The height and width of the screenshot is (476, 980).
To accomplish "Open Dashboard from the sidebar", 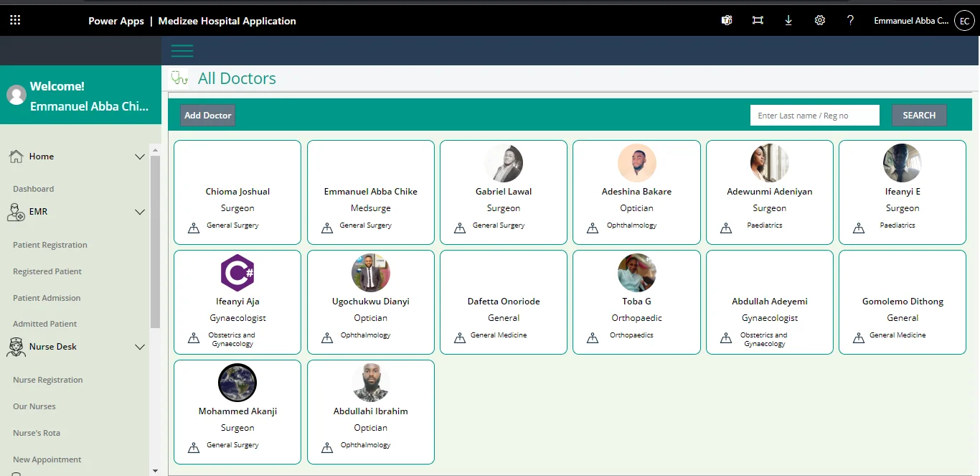I will click(34, 189).
